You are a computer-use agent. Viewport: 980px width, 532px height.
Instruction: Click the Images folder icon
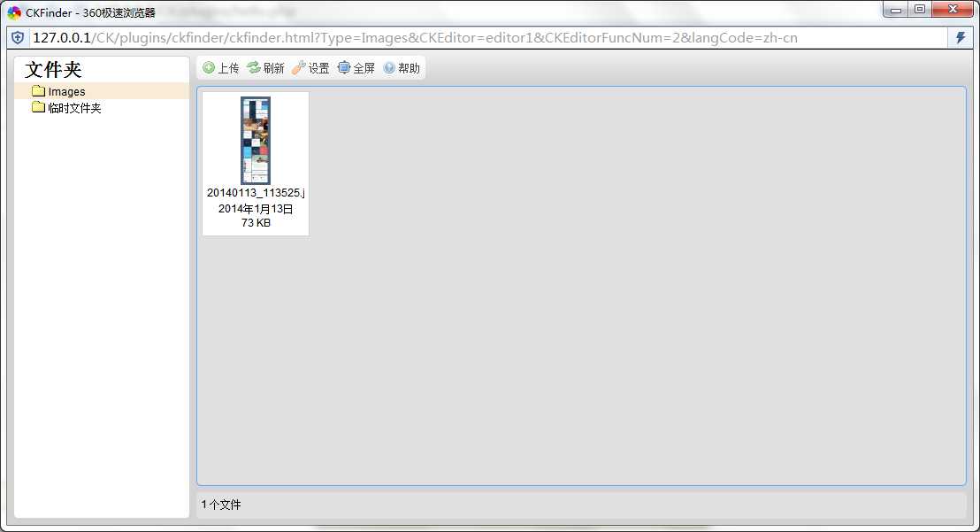[x=38, y=90]
